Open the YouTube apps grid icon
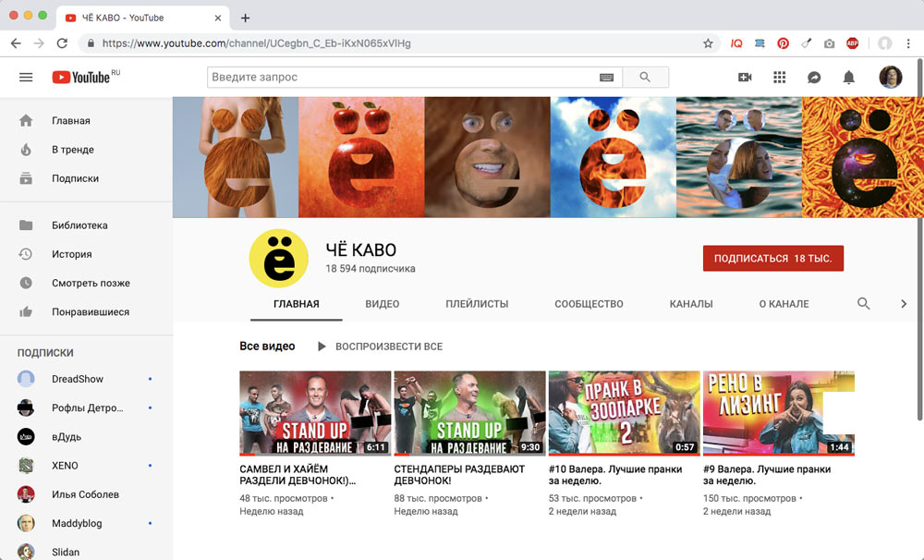924x560 pixels. [779, 78]
